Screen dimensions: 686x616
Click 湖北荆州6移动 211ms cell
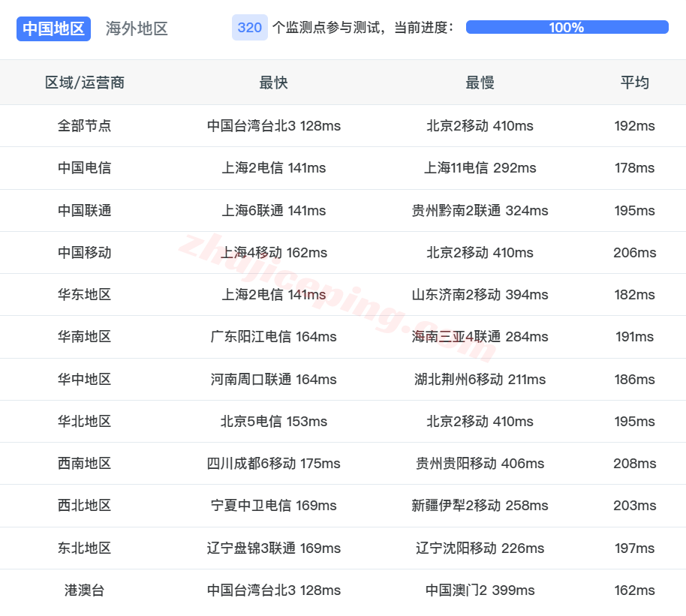click(480, 380)
